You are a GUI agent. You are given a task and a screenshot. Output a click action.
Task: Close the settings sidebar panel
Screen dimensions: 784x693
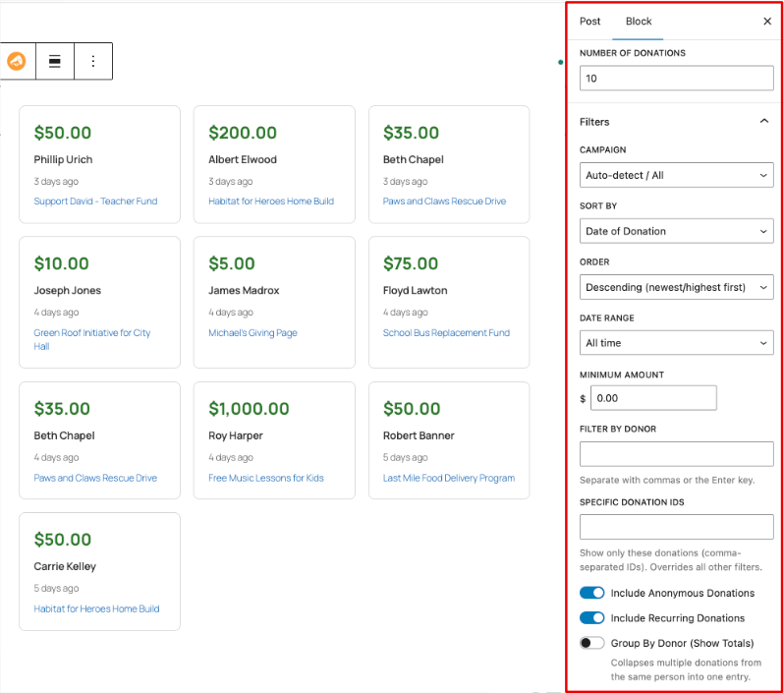pyautogui.click(x=767, y=21)
